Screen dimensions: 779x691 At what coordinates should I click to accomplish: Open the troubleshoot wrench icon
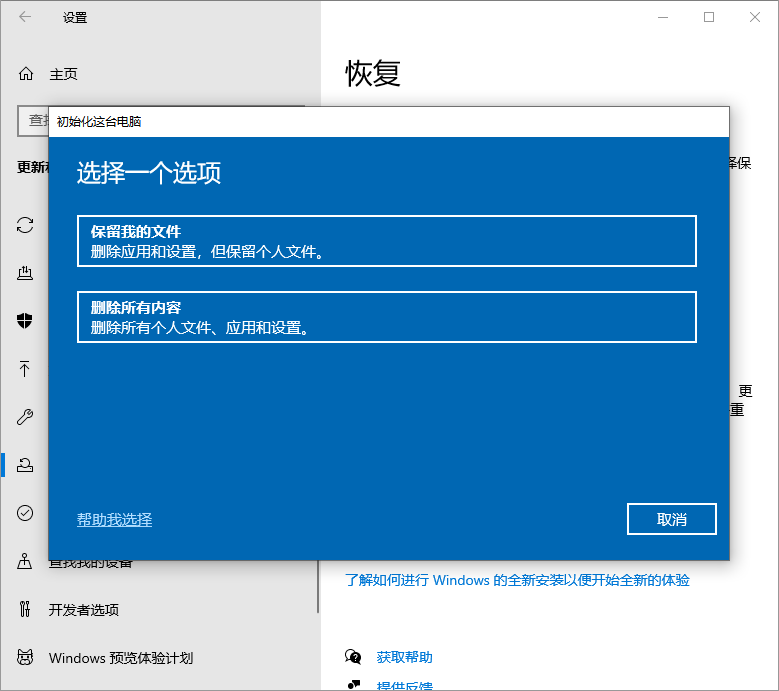click(x=25, y=417)
